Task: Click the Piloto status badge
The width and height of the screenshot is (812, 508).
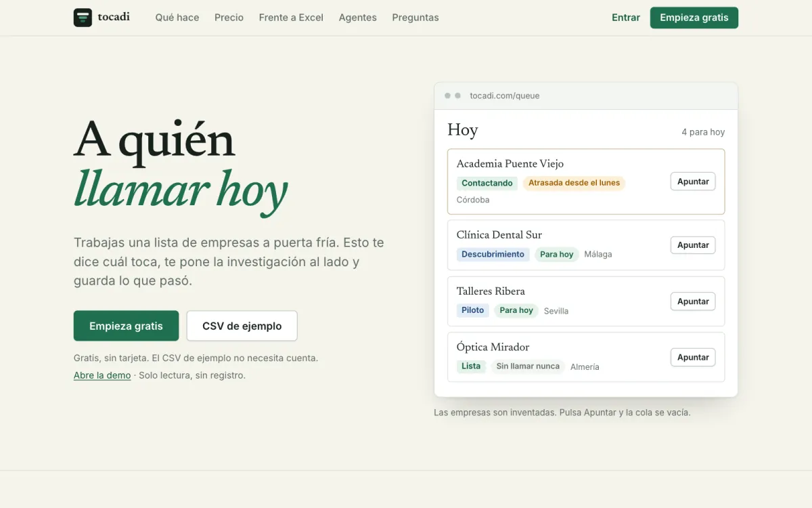Action: tap(473, 310)
